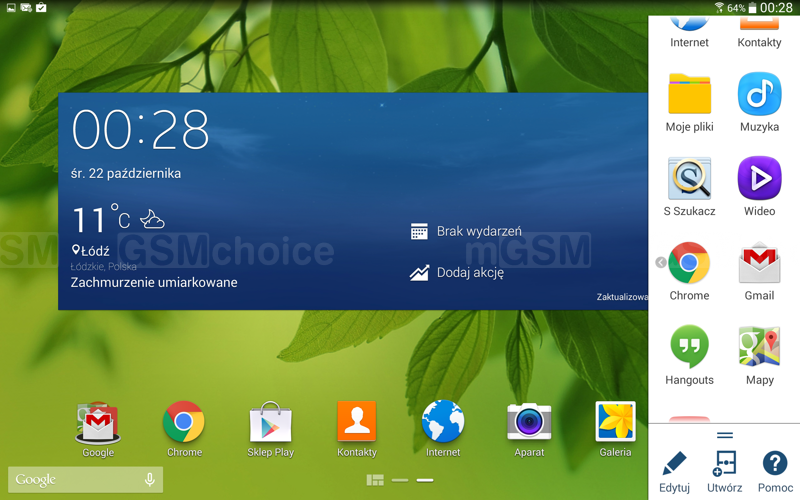Launch Internet browser from the dock

click(x=443, y=424)
